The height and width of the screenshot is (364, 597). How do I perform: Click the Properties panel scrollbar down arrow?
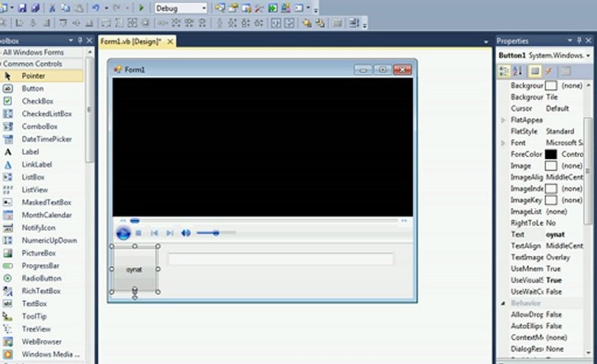[588, 352]
